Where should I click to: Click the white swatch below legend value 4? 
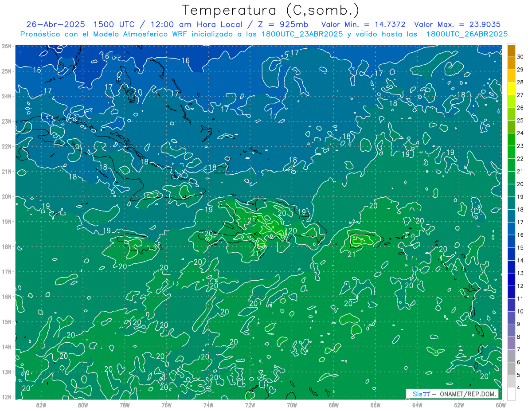[x=511, y=394]
